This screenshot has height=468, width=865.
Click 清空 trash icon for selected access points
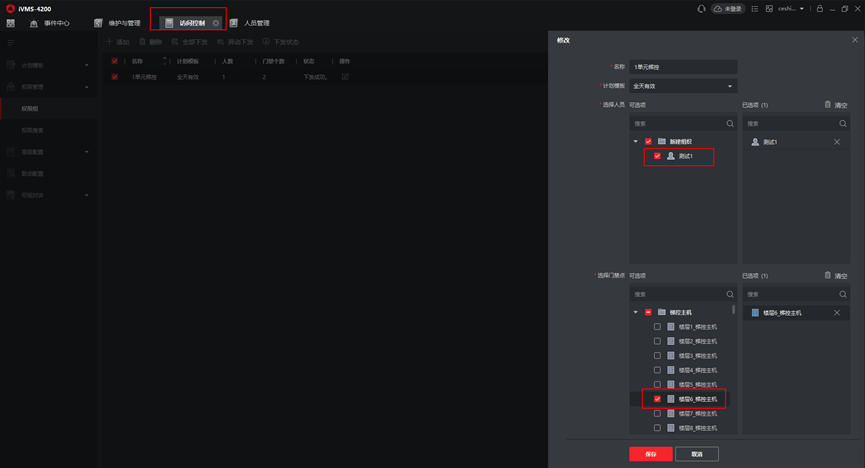(827, 275)
